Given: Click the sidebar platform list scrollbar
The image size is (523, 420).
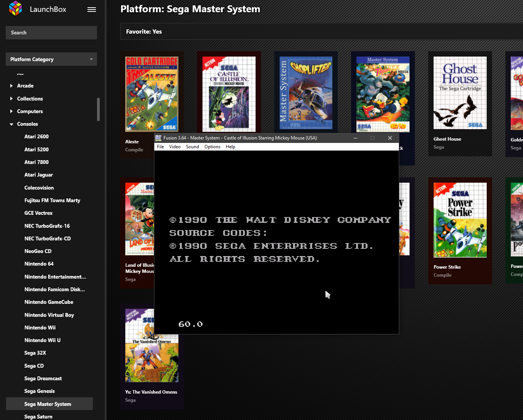Looking at the screenshot, I should click(x=98, y=109).
